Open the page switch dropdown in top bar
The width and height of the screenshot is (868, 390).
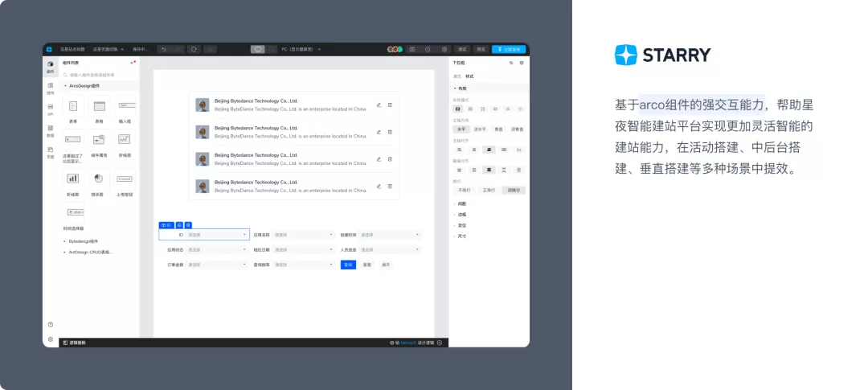[108, 49]
